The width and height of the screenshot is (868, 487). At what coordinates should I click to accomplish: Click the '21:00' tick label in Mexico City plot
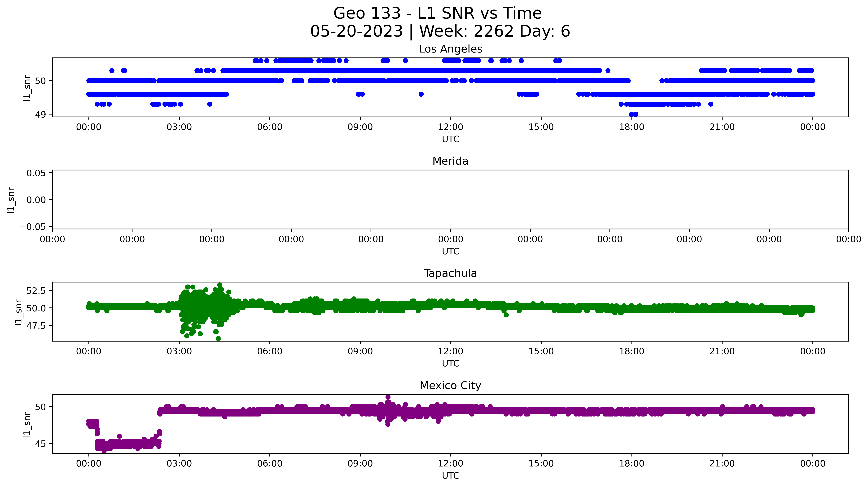(722, 464)
